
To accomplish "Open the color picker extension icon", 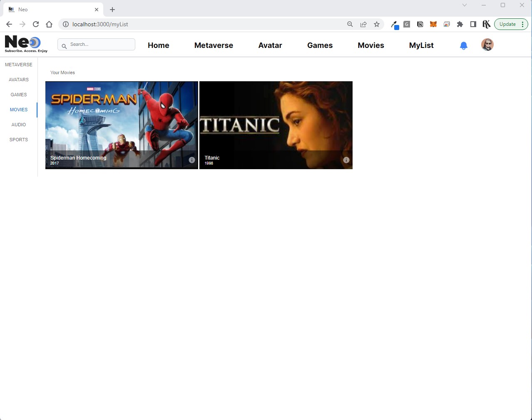I will [394, 25].
